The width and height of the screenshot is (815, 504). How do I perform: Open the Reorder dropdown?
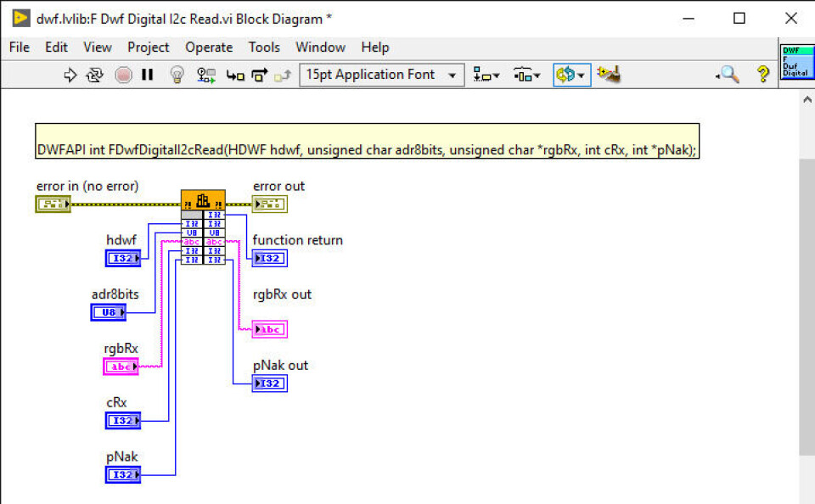[571, 75]
